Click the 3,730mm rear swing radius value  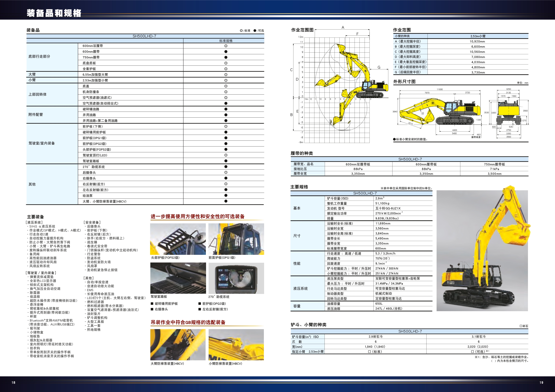(x=478, y=72)
